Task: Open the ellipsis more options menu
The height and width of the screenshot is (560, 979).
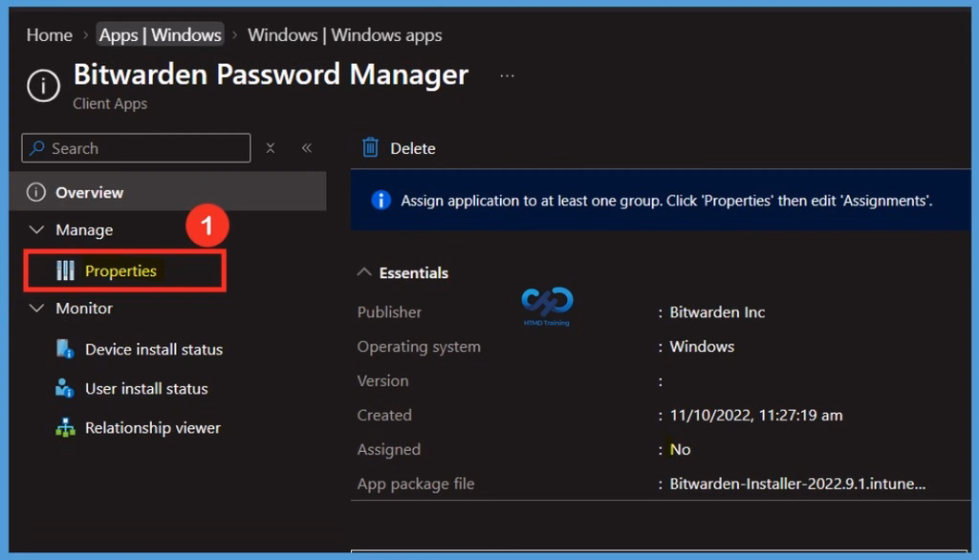Action: (x=507, y=75)
